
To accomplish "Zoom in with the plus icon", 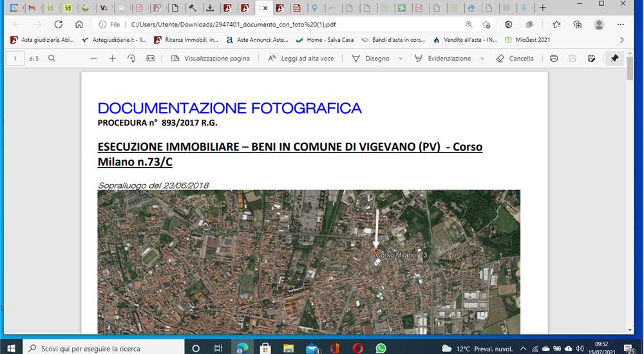I will click(113, 59).
